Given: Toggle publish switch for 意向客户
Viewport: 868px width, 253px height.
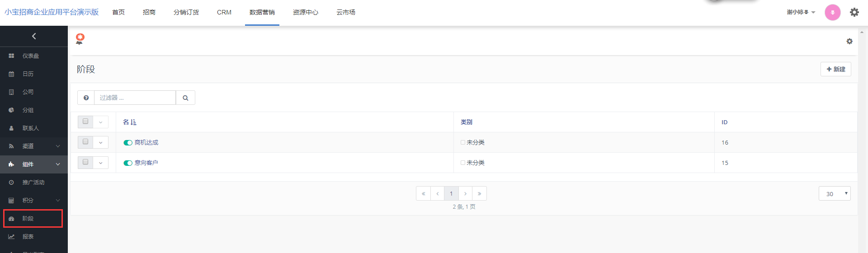Looking at the screenshot, I should 128,163.
